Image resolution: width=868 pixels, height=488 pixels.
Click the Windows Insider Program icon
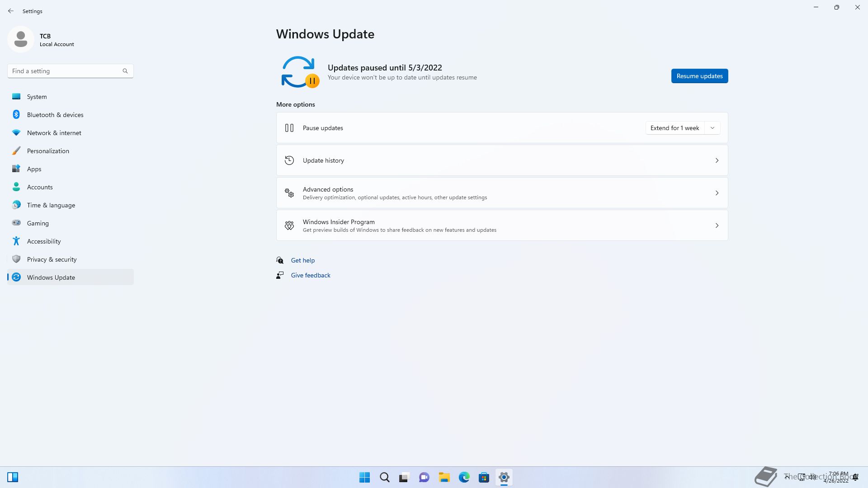click(x=289, y=225)
